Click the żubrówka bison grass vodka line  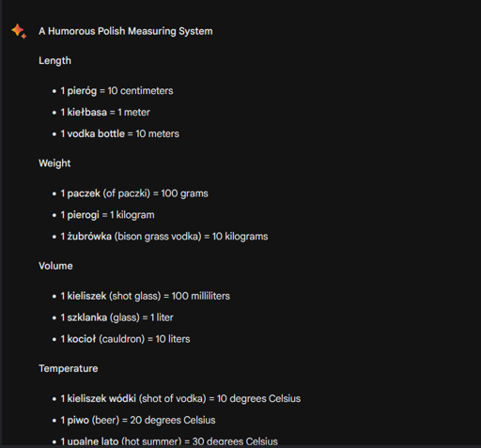pyautogui.click(x=164, y=237)
